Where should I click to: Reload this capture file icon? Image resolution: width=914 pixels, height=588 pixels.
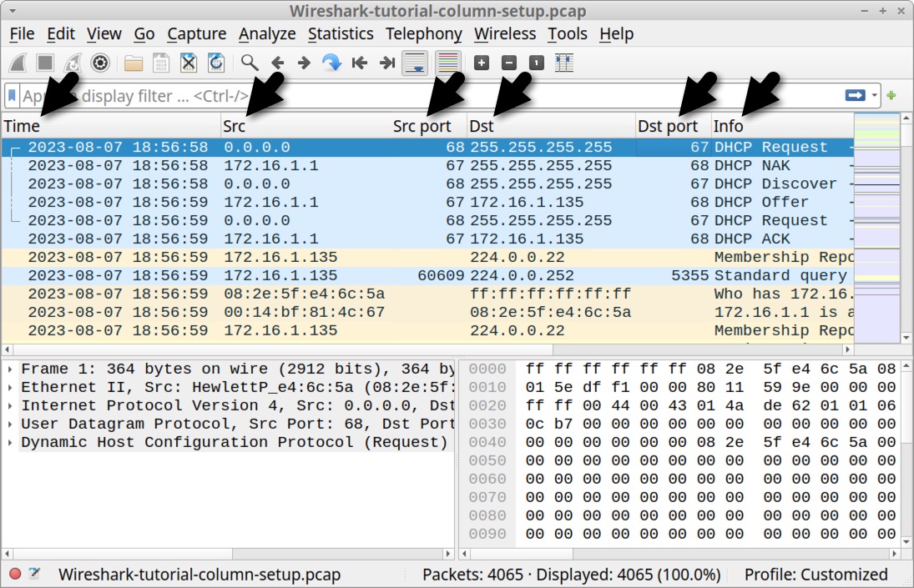(216, 63)
